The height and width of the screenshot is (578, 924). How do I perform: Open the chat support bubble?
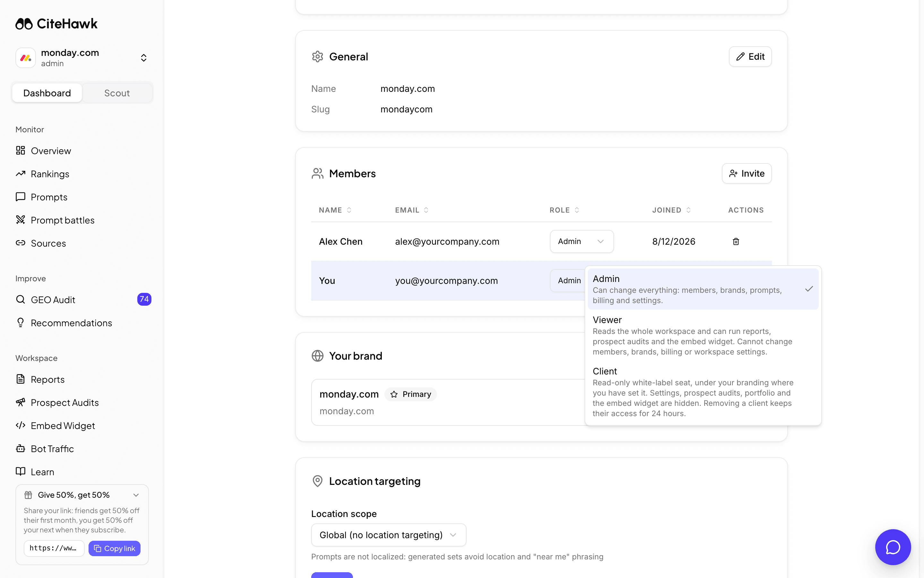tap(893, 547)
